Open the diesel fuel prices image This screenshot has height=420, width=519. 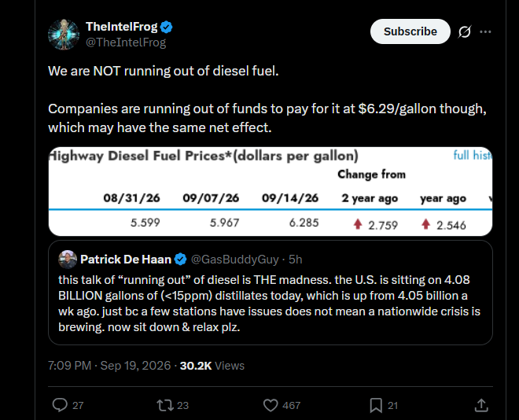271,191
